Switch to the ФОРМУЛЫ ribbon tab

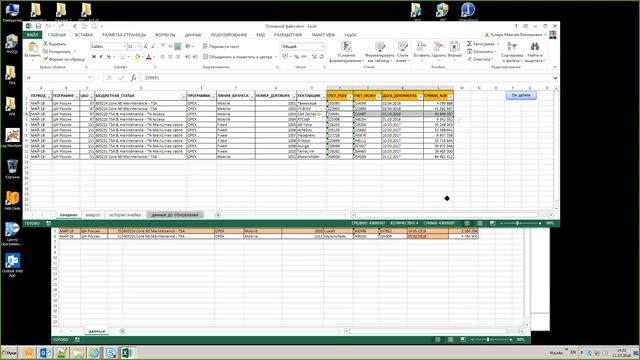pos(165,35)
